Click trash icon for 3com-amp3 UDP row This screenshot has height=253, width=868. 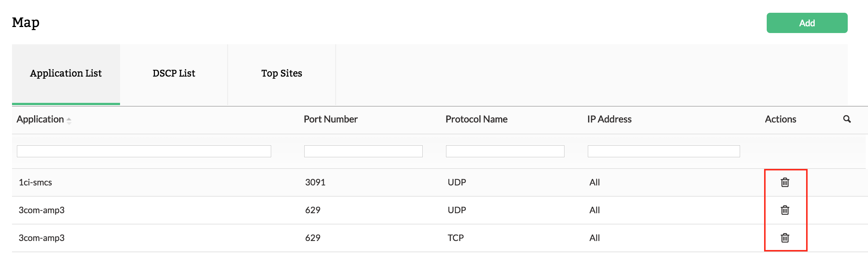(x=785, y=210)
